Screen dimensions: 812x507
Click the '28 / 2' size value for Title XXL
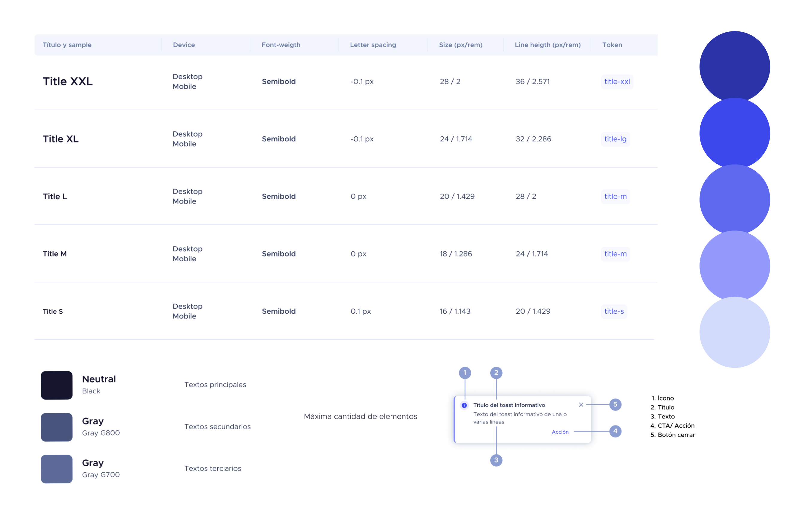450,81
